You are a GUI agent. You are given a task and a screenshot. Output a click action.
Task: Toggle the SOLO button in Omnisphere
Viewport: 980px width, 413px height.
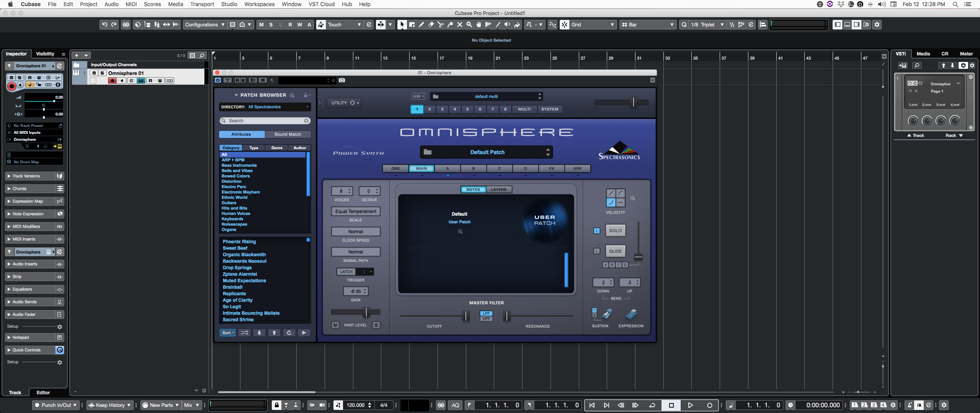tap(616, 231)
